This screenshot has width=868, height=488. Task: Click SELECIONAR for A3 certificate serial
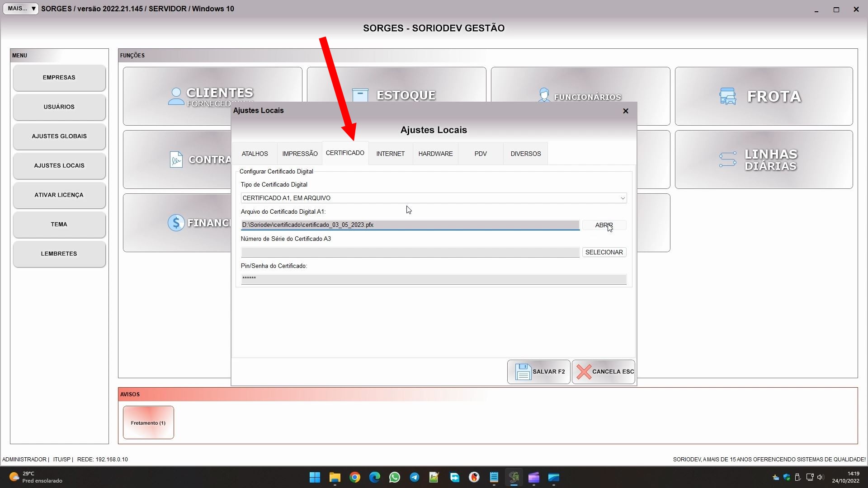[x=604, y=252]
